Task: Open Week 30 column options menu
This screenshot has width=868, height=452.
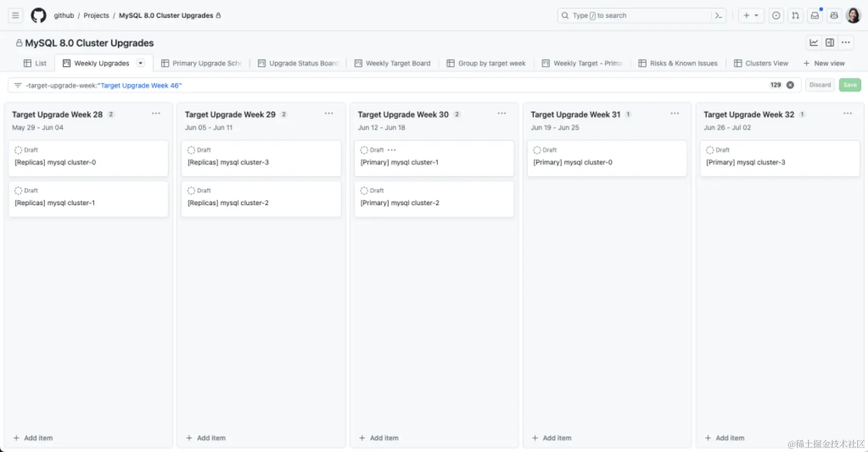Action: [x=502, y=113]
